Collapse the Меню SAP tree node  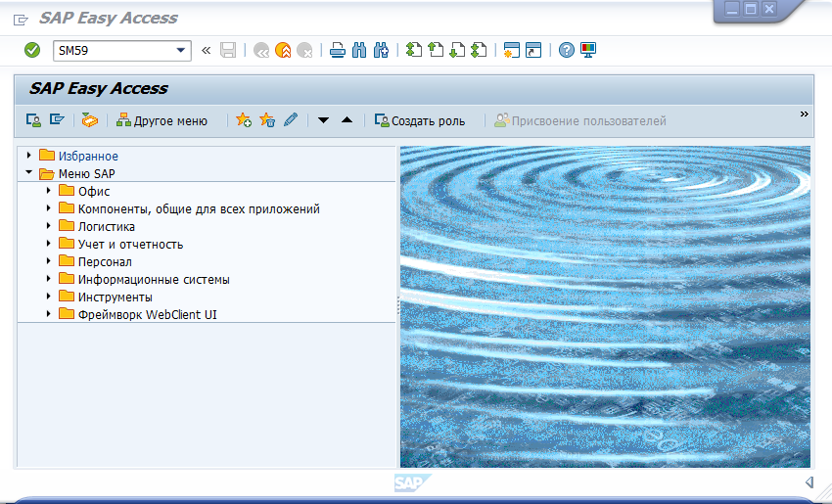[x=29, y=173]
